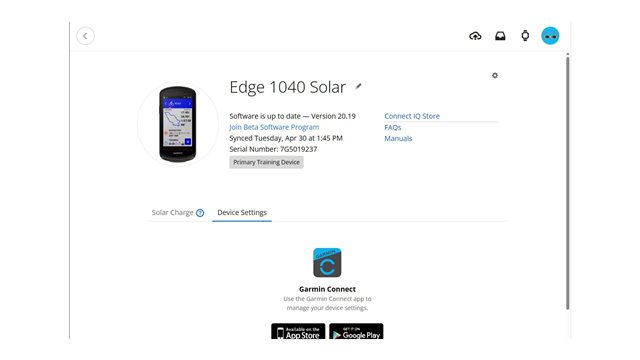This screenshot has height=360, width=640.
Task: Show Solar Charge help question icon
Action: tap(200, 213)
